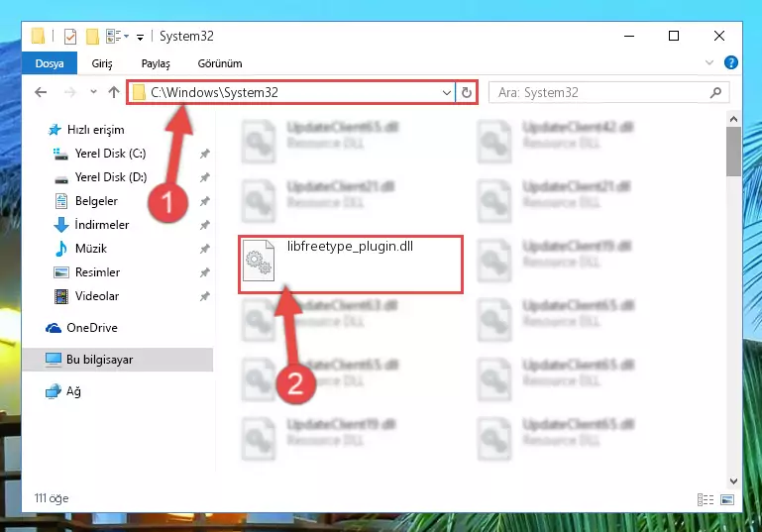Expand the ribbon with the chevron

[709, 62]
